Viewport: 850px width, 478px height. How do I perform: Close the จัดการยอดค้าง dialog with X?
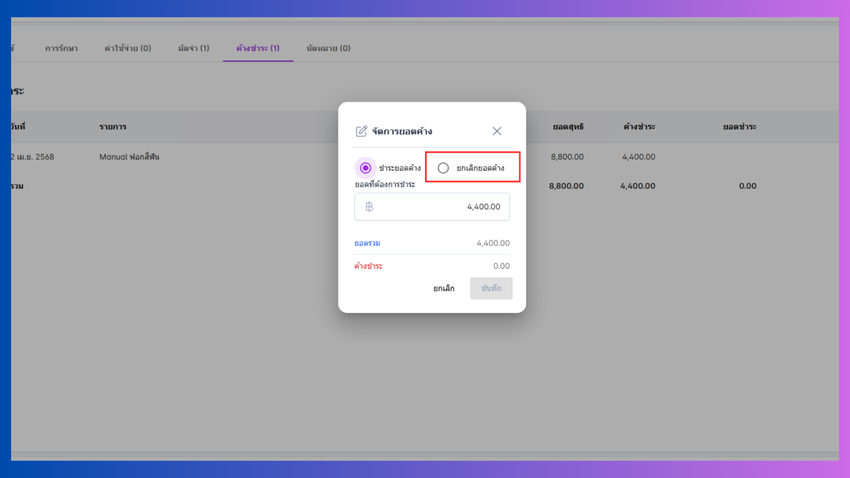[x=497, y=131]
